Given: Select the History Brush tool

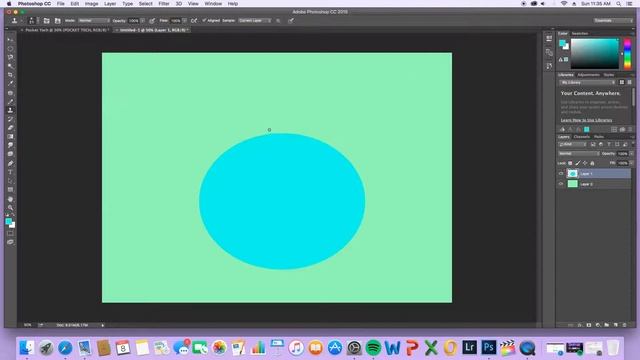Looking at the screenshot, I should click(x=10, y=119).
